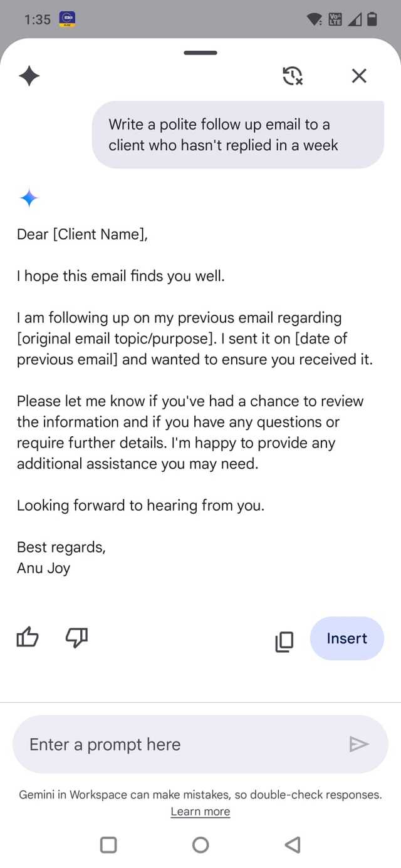Viewport: 401px width, 868px height.
Task: Close the Gemini panel
Action: pyautogui.click(x=359, y=76)
